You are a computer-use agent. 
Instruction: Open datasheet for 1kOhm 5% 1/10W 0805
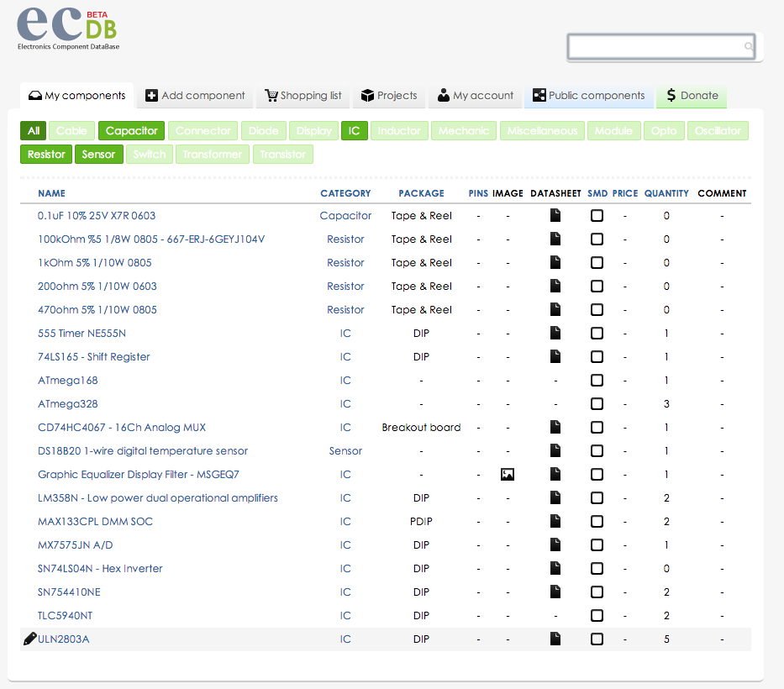[x=555, y=262]
